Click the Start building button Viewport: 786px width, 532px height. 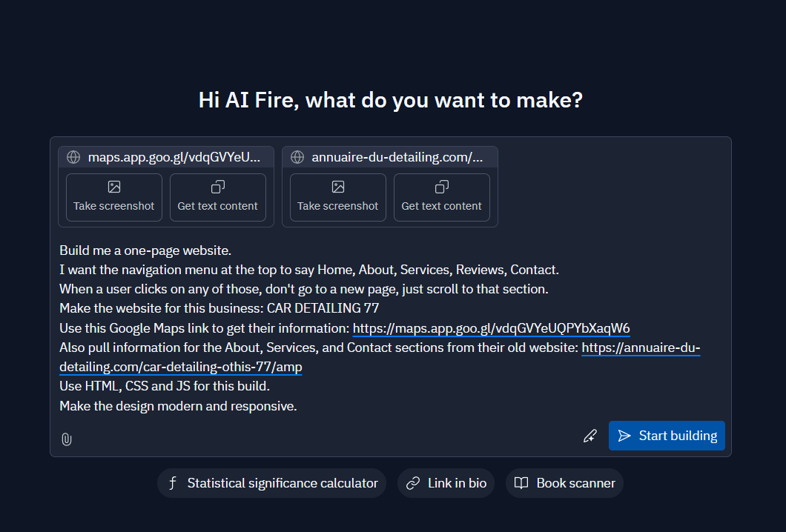pyautogui.click(x=667, y=436)
